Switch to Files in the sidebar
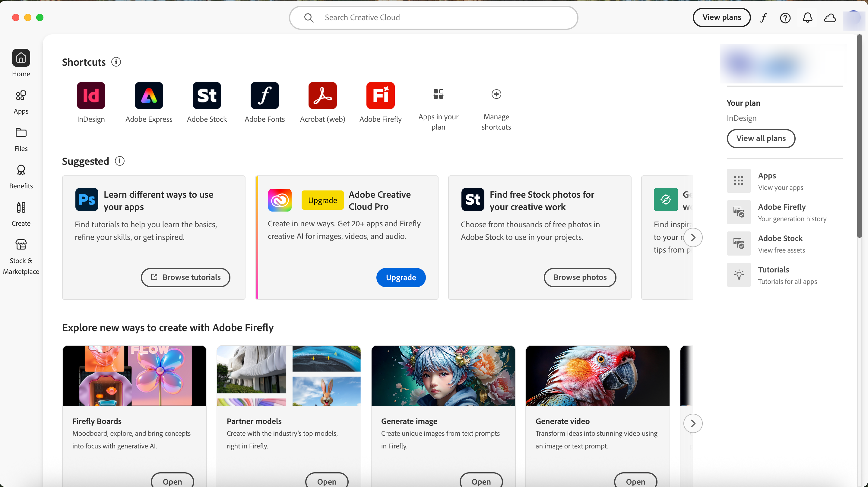 (21, 139)
